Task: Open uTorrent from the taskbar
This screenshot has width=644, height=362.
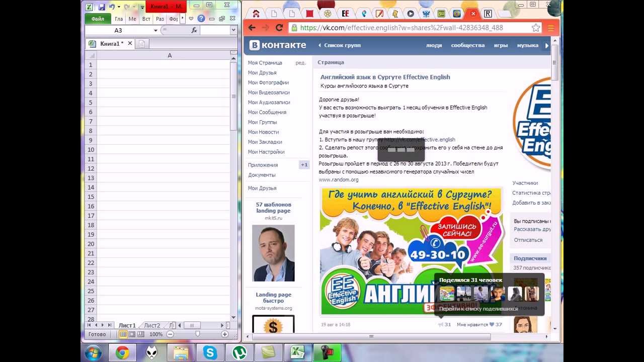Action: 239,353
